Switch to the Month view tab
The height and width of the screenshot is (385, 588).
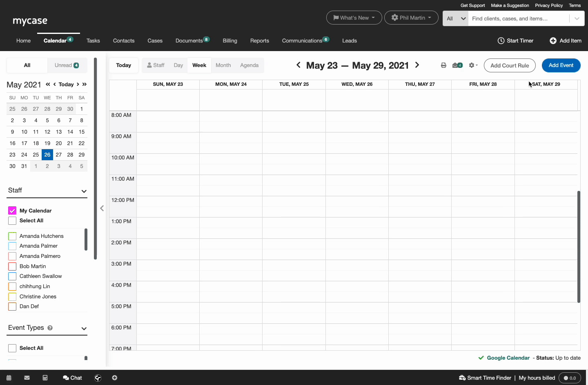[x=223, y=65]
